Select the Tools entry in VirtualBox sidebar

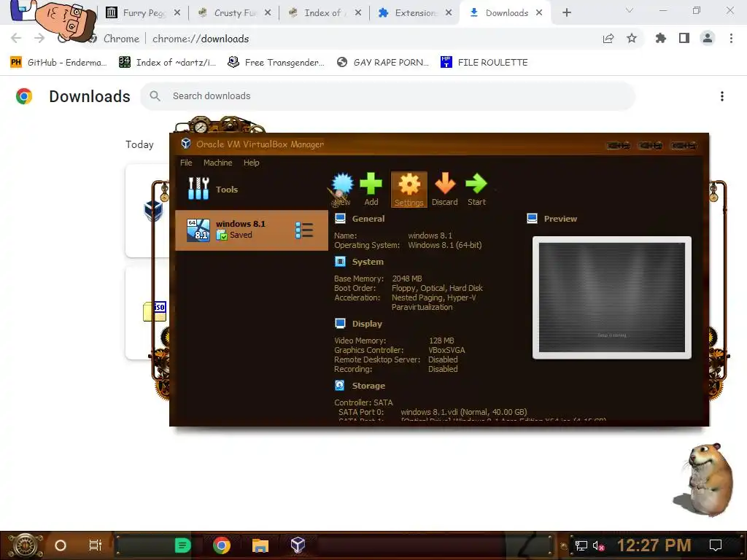(213, 189)
